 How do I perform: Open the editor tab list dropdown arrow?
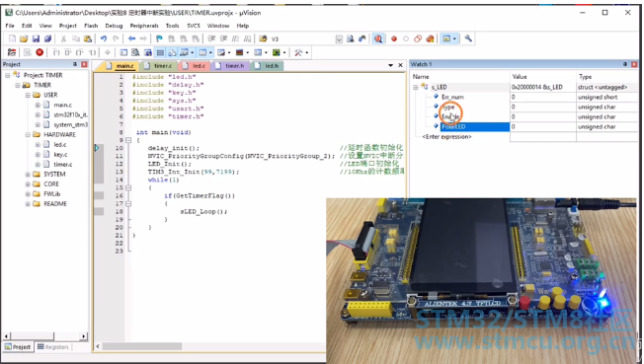pyautogui.click(x=390, y=65)
